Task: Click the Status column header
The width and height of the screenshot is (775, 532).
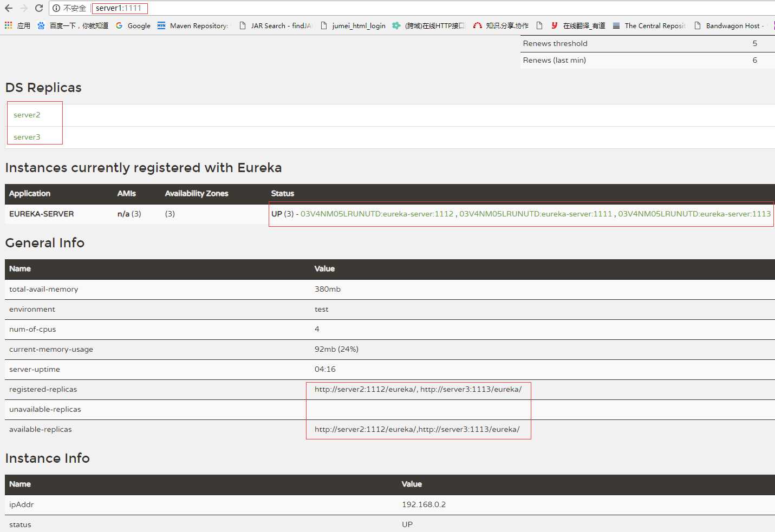Action: [283, 193]
